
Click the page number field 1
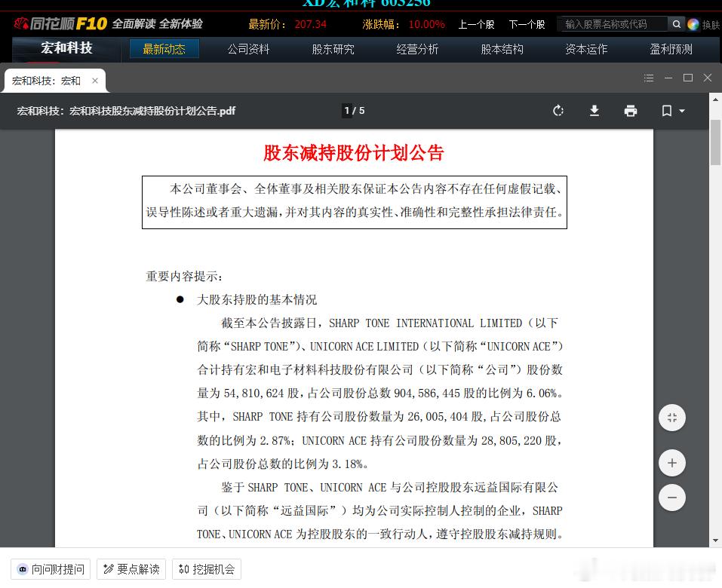pos(346,111)
